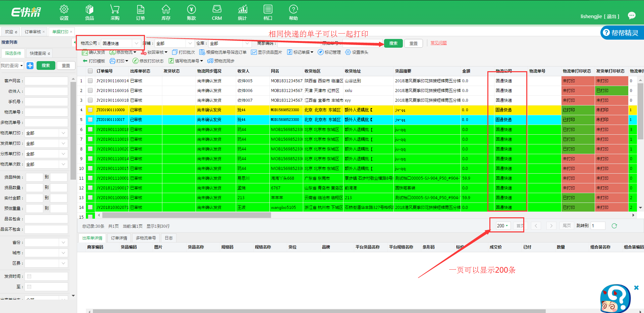Screen dimensions: 644x313
Task: Click 修改打印状态 toolbar button
Action: [148, 61]
